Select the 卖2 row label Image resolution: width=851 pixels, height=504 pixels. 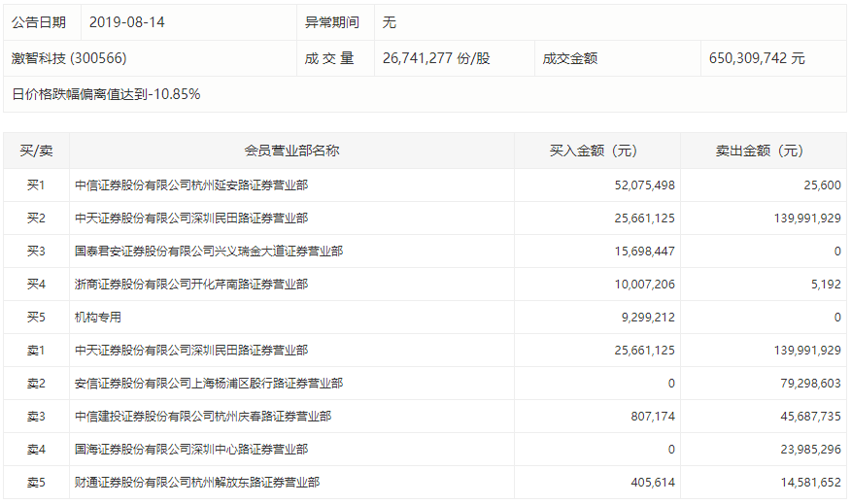[36, 384]
